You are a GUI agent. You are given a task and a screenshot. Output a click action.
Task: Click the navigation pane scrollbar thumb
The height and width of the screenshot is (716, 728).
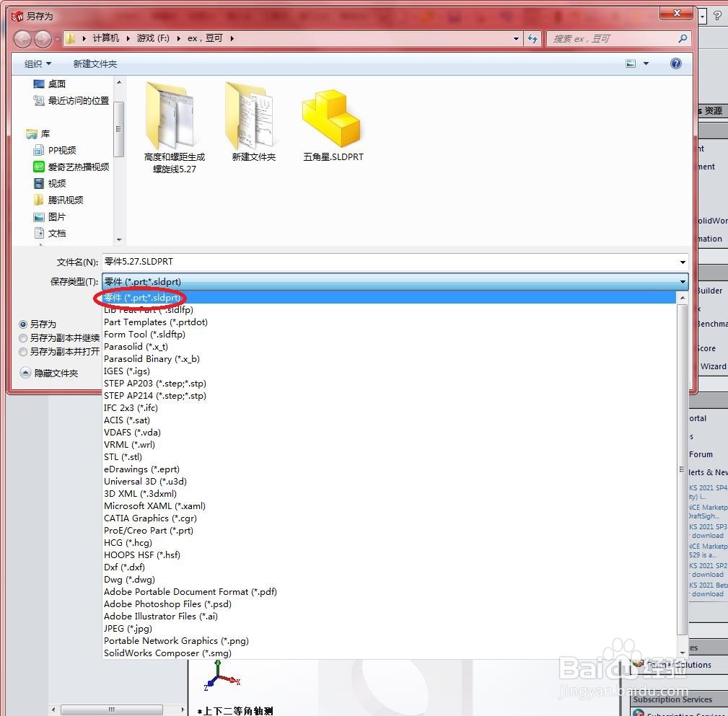coord(119,129)
